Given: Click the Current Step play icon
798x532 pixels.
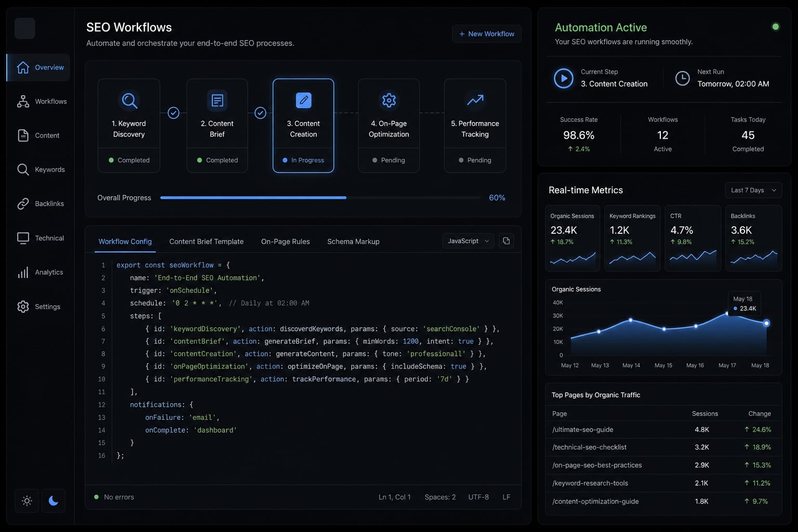Looking at the screenshot, I should 564,78.
